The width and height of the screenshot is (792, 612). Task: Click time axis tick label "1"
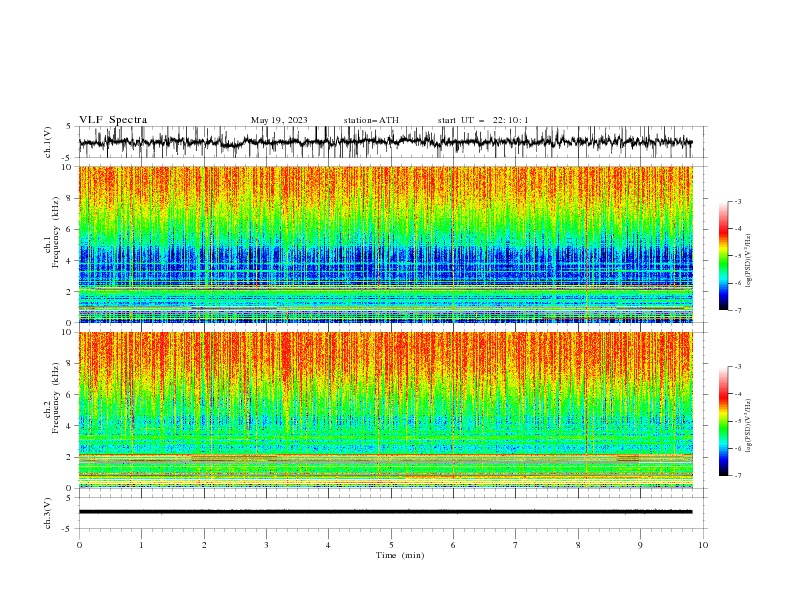141,545
